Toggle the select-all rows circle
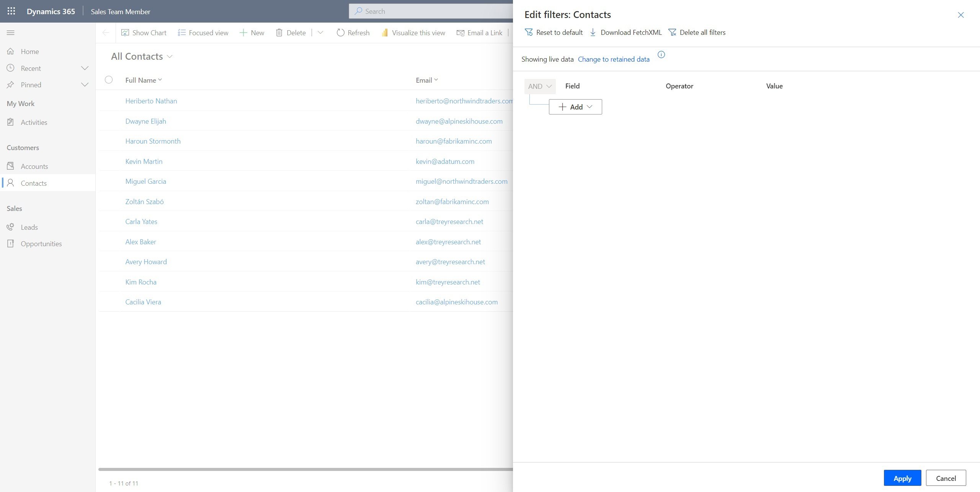This screenshot has width=980, height=492. point(109,80)
